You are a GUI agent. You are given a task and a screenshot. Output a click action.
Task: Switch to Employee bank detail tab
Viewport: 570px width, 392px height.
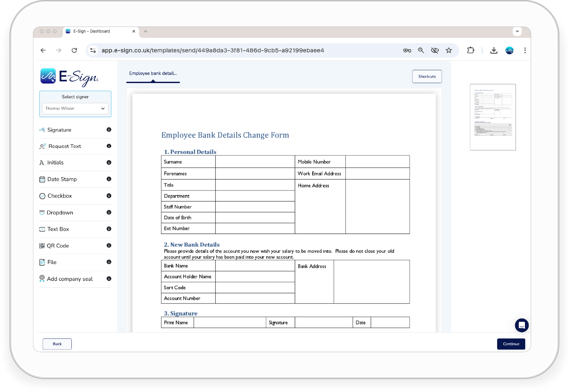153,73
